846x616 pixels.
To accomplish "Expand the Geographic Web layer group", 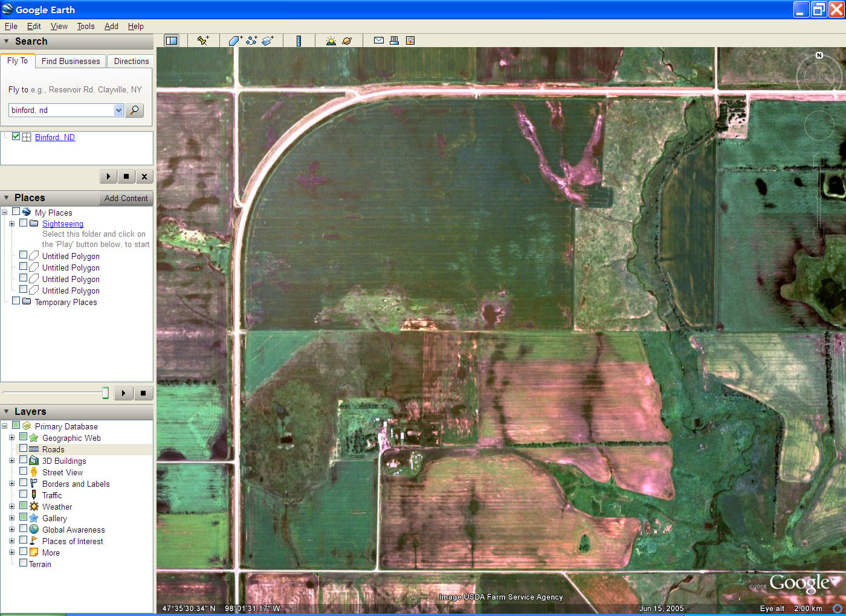I will click(11, 438).
